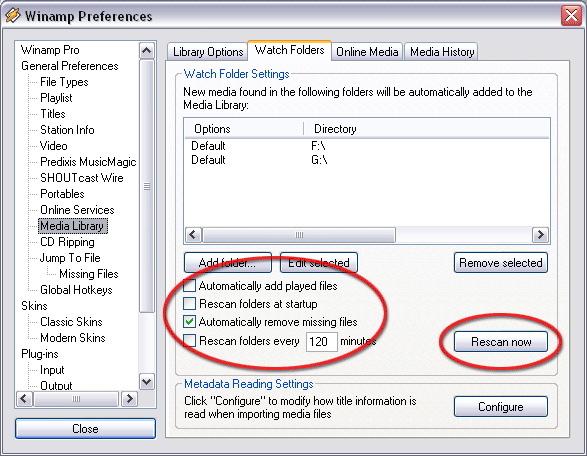Image resolution: width=587 pixels, height=456 pixels.
Task: Select General Preferences in the tree
Action: (x=70, y=66)
